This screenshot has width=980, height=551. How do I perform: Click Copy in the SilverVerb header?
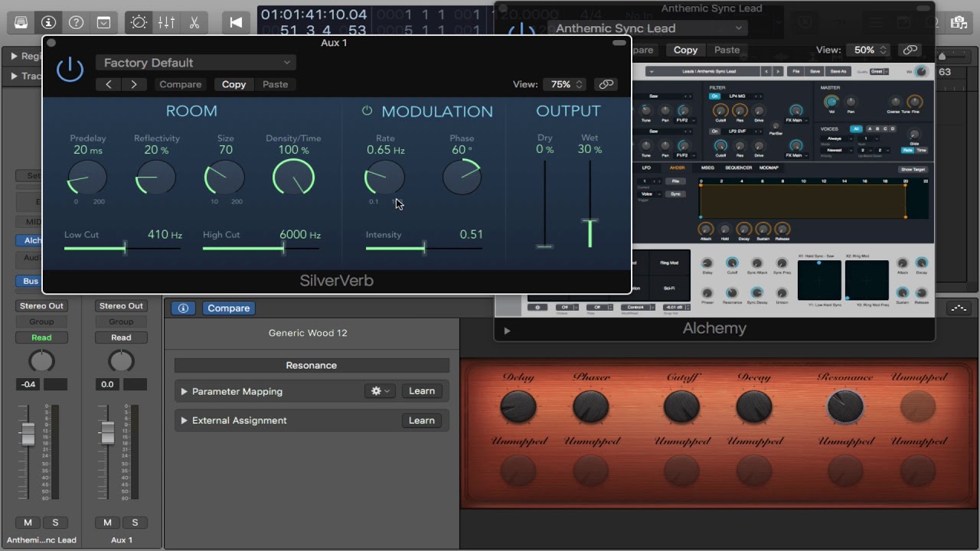pyautogui.click(x=234, y=84)
